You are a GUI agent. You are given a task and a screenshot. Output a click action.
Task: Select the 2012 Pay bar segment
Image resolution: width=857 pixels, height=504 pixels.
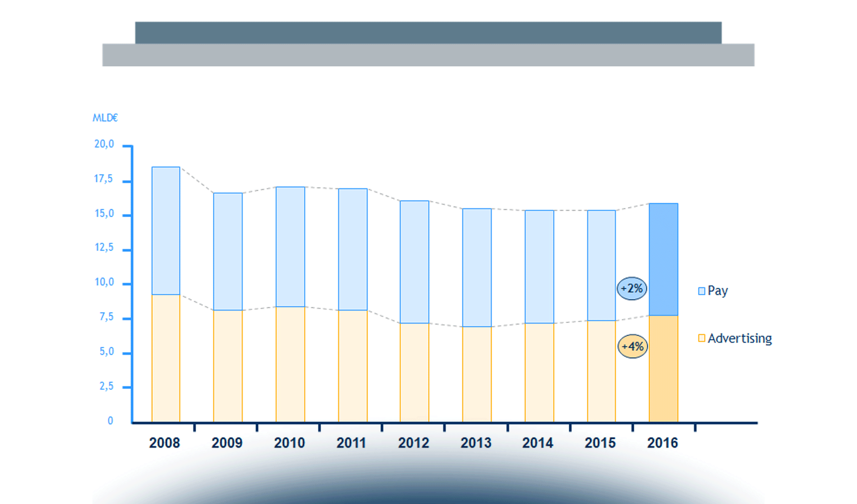[414, 262]
